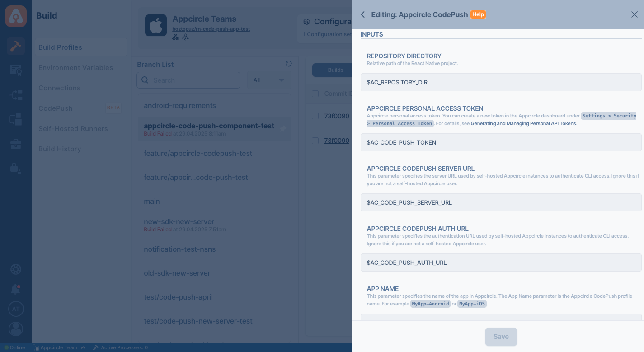Viewport: 644px width, 352px height.
Task: Open the Build module hammer icon
Action: [x=15, y=46]
